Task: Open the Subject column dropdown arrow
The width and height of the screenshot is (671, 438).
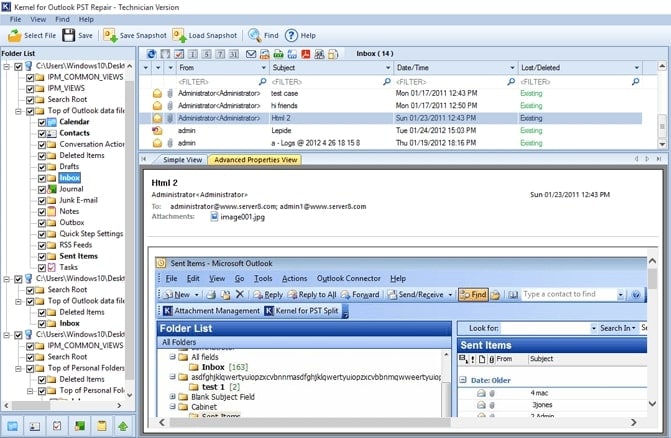Action: (x=388, y=68)
